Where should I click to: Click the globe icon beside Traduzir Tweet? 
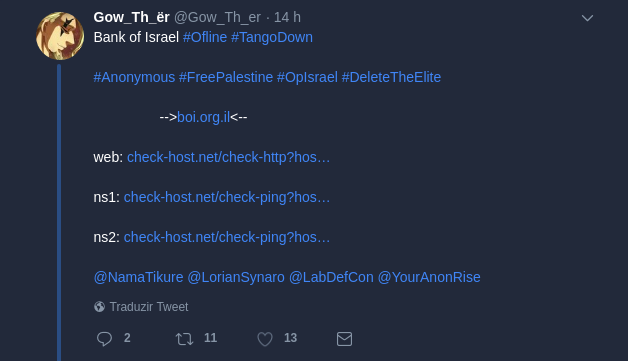[99, 307]
